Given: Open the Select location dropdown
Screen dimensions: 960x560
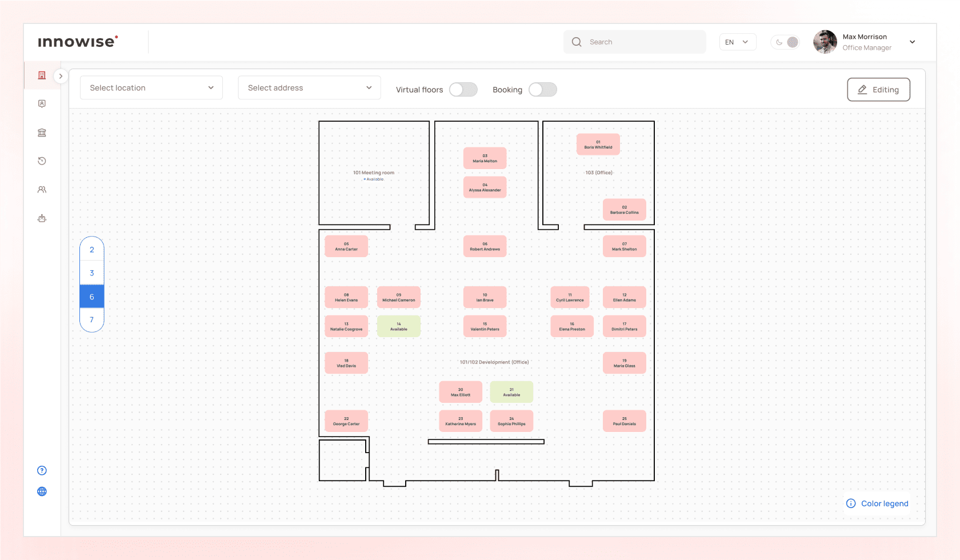Looking at the screenshot, I should point(151,88).
